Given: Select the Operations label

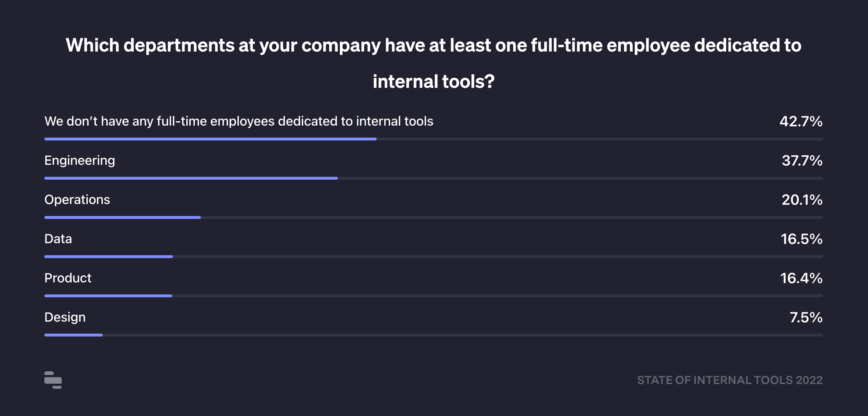Looking at the screenshot, I should pos(77,200).
